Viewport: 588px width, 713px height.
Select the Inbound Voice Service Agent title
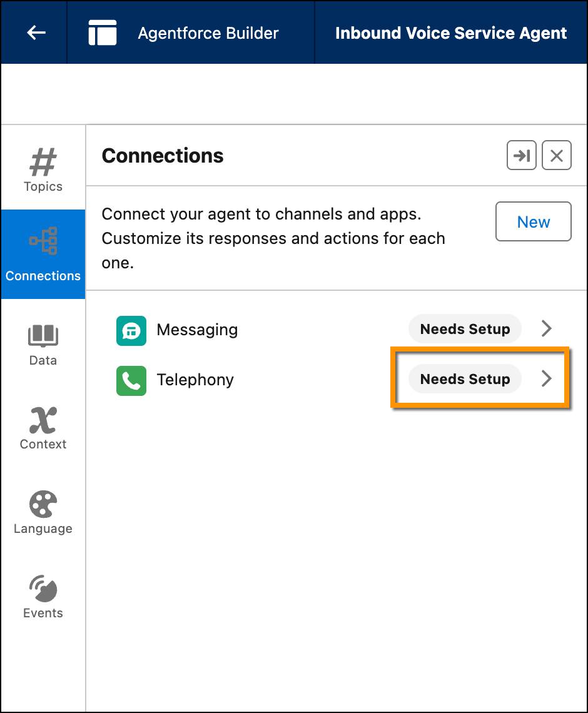click(450, 32)
